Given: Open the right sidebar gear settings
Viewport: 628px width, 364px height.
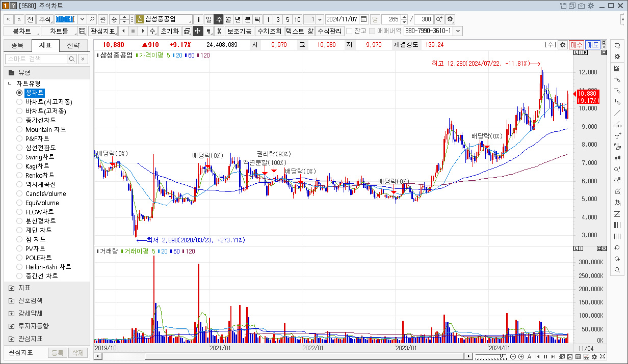Looking at the screenshot, I should (617, 57).
